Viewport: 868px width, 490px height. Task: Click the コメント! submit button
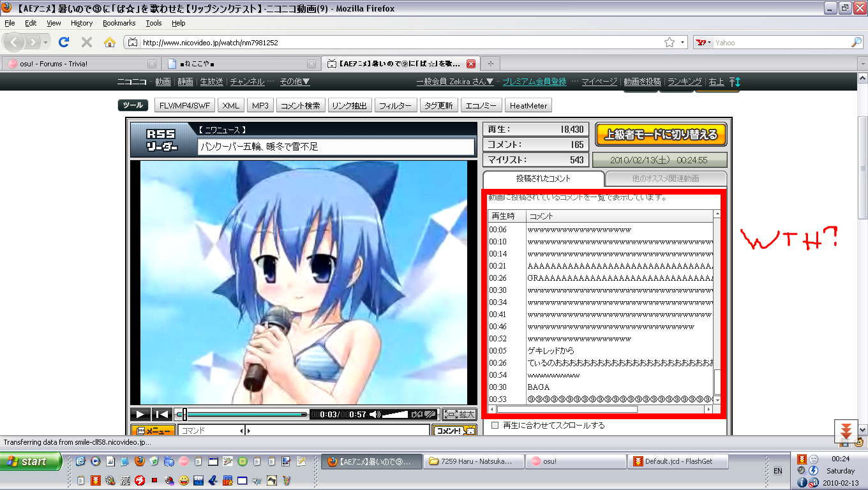click(x=454, y=431)
